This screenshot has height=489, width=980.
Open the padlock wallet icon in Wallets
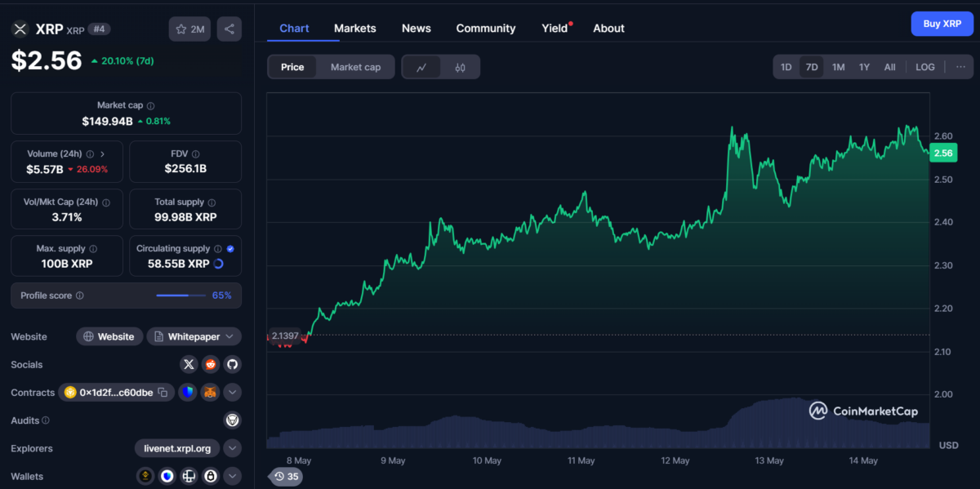tap(210, 476)
